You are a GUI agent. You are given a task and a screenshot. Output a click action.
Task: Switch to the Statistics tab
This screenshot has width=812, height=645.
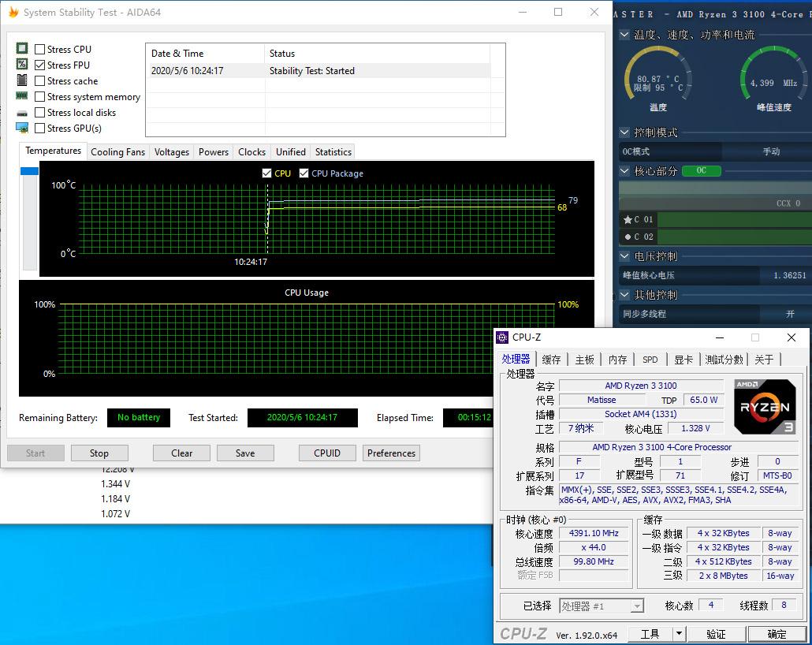click(x=333, y=152)
